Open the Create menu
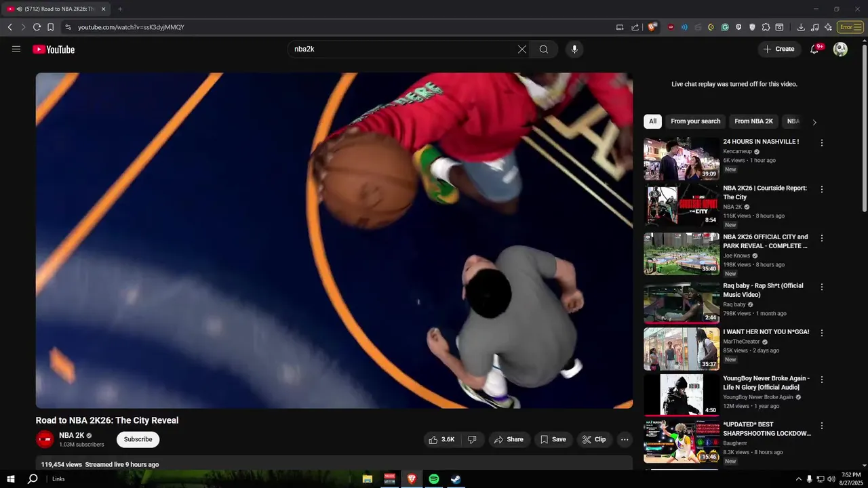 (779, 49)
